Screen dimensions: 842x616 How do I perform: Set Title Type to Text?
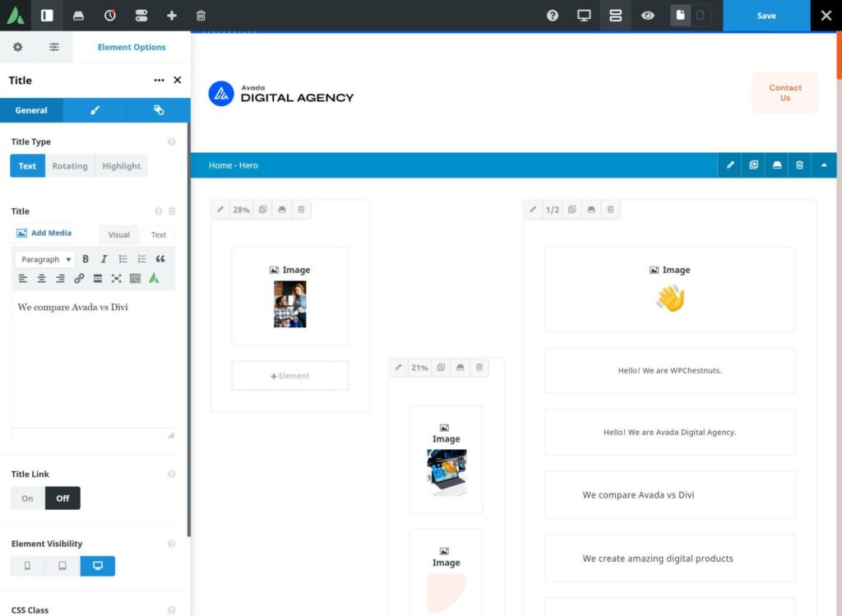(x=27, y=166)
